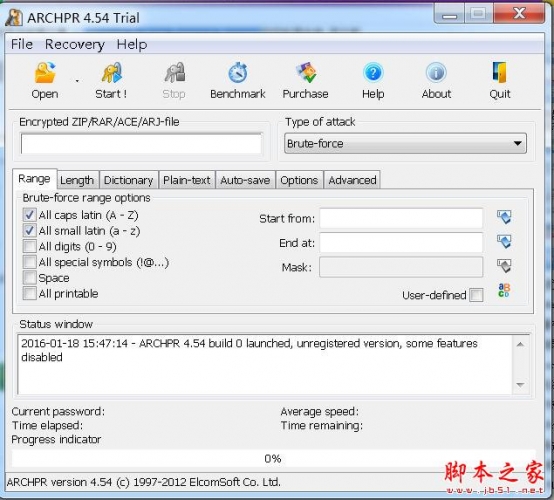Click the icon beside the Start from field
This screenshot has width=554, height=500.
point(504,217)
